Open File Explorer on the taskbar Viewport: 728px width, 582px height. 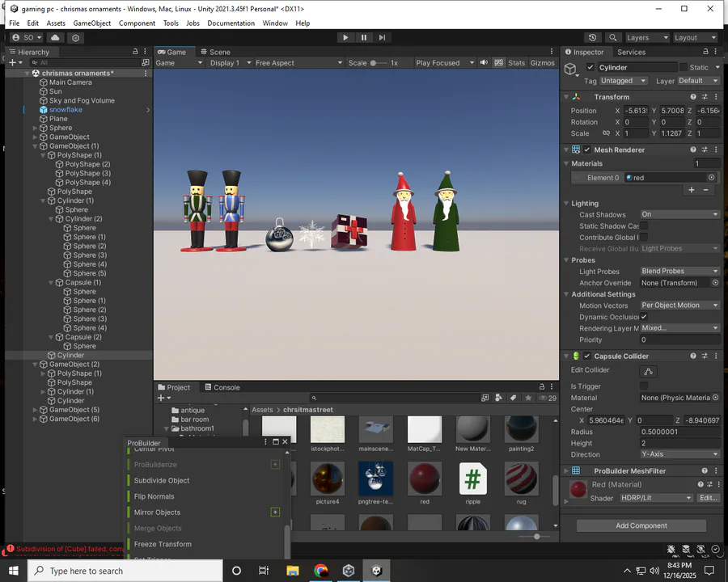[293, 571]
